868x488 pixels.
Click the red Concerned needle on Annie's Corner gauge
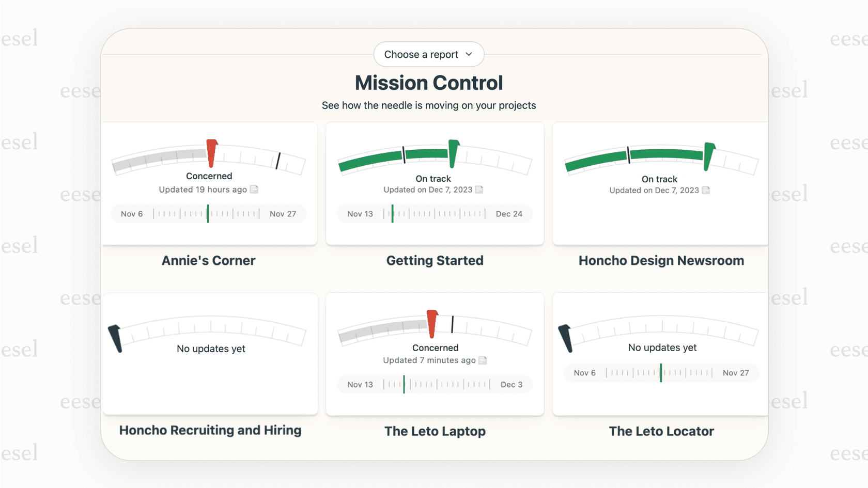212,153
